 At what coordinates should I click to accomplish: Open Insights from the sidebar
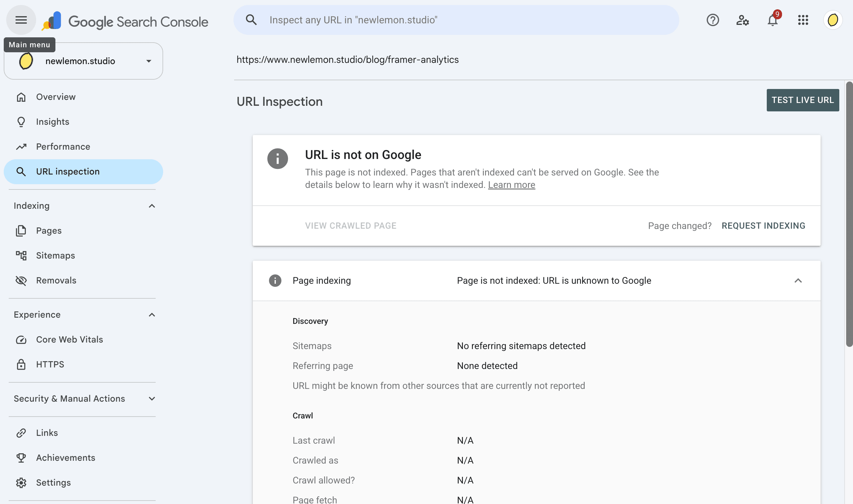pos(84,122)
